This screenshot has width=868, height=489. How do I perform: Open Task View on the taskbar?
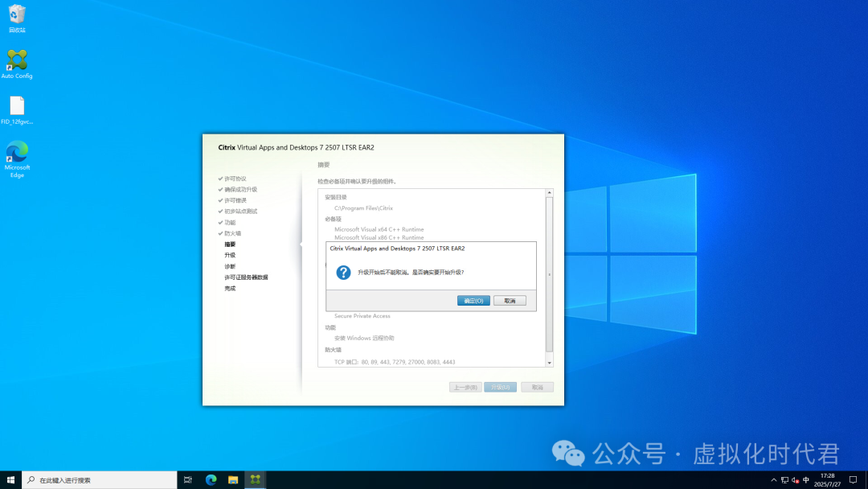(187, 479)
